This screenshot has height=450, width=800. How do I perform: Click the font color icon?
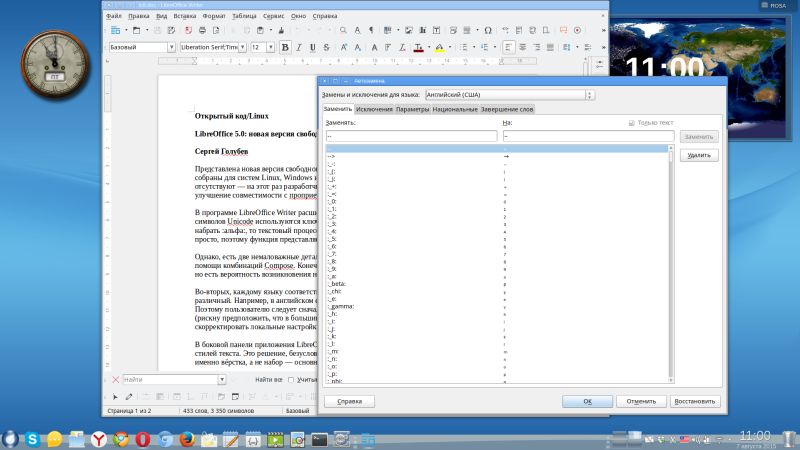coord(418,47)
